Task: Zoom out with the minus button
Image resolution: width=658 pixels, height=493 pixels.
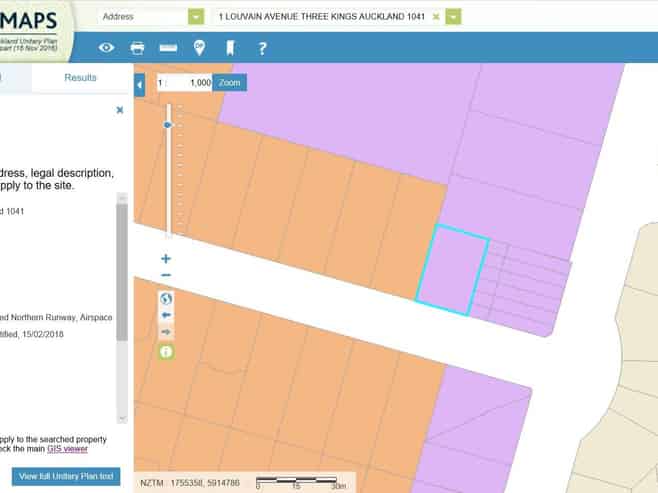Action: click(166, 275)
